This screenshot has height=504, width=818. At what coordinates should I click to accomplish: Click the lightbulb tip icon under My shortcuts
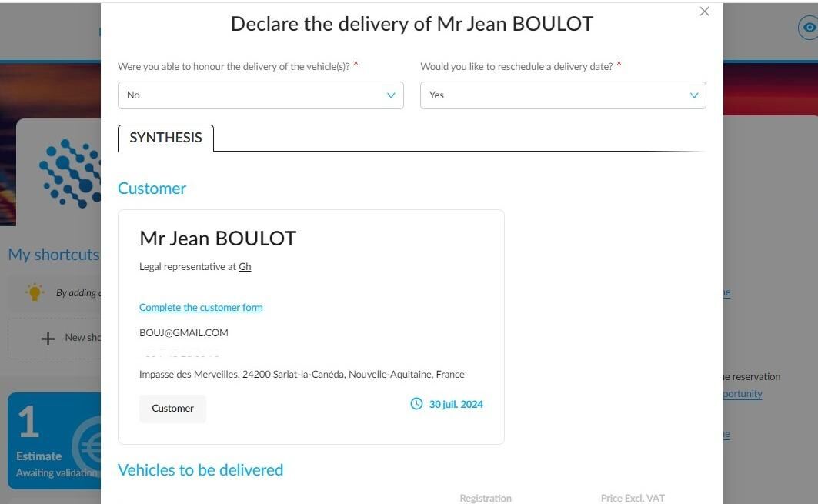point(35,292)
